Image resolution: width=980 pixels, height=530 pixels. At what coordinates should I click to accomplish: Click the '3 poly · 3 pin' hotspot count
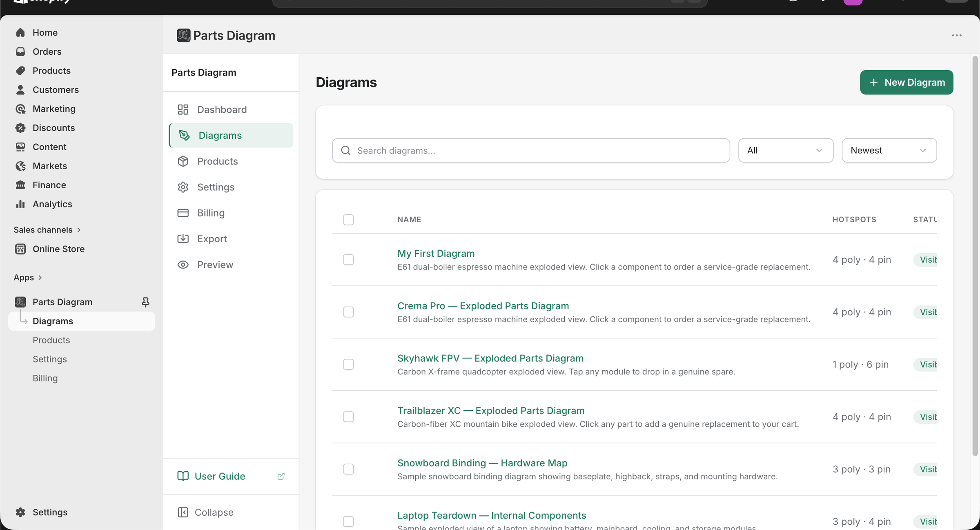pyautogui.click(x=862, y=469)
